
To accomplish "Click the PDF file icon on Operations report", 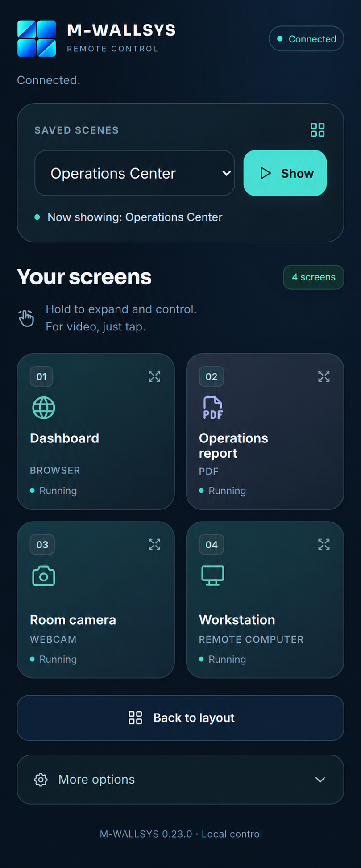I will (213, 408).
